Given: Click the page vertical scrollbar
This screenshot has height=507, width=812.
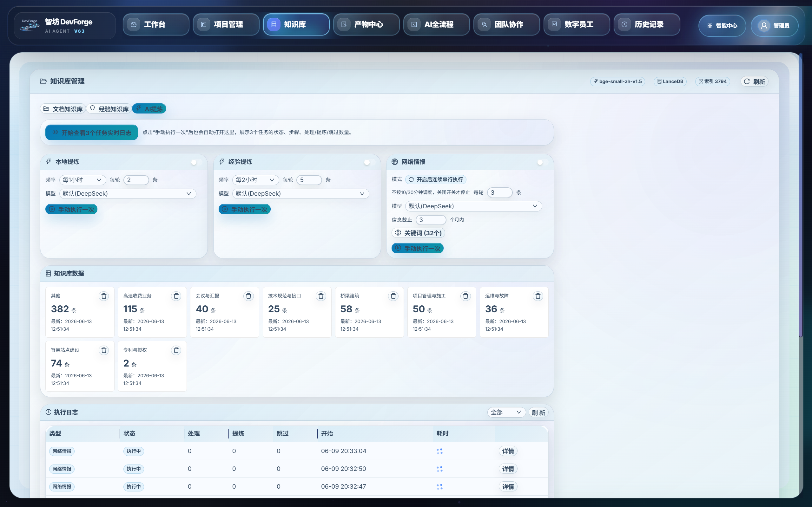Looking at the screenshot, I should (801, 195).
